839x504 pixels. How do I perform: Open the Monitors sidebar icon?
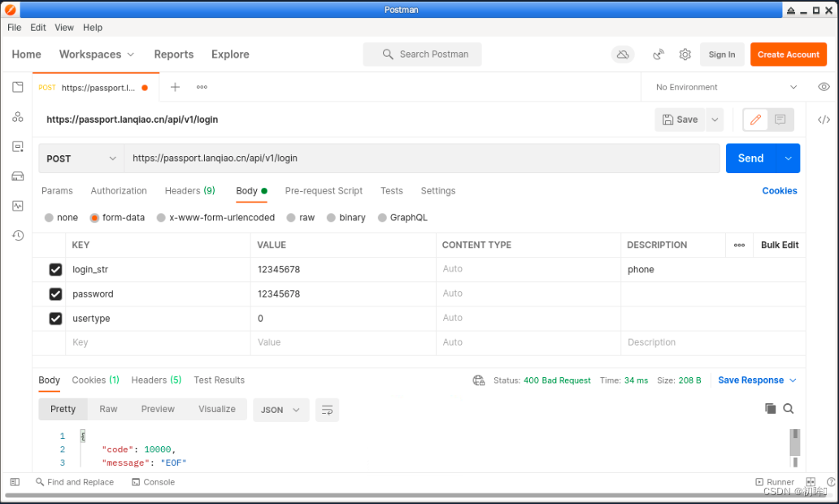(18, 206)
